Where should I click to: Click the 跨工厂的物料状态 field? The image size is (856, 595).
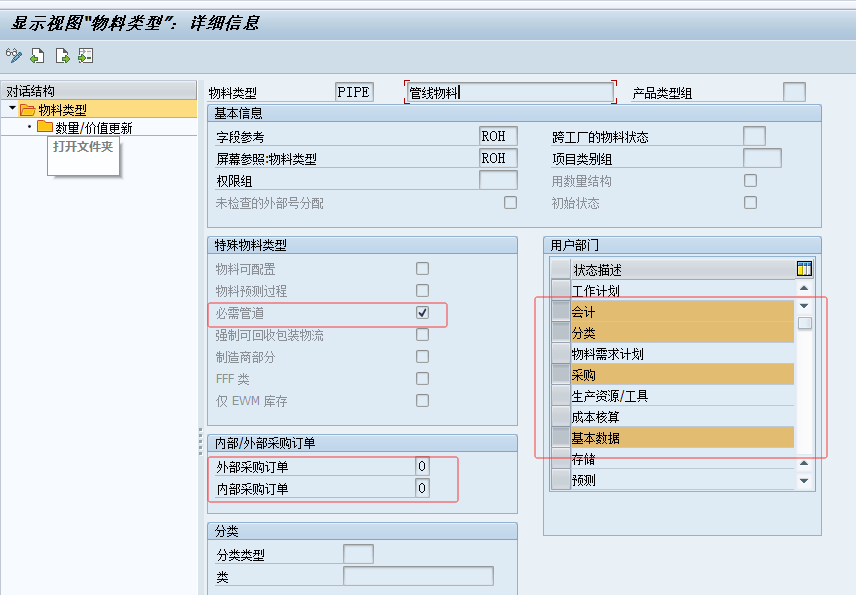(754, 136)
